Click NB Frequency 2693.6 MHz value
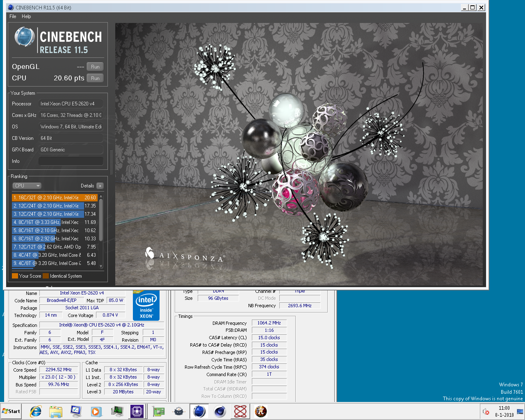The height and width of the screenshot is (420, 525). click(x=300, y=306)
